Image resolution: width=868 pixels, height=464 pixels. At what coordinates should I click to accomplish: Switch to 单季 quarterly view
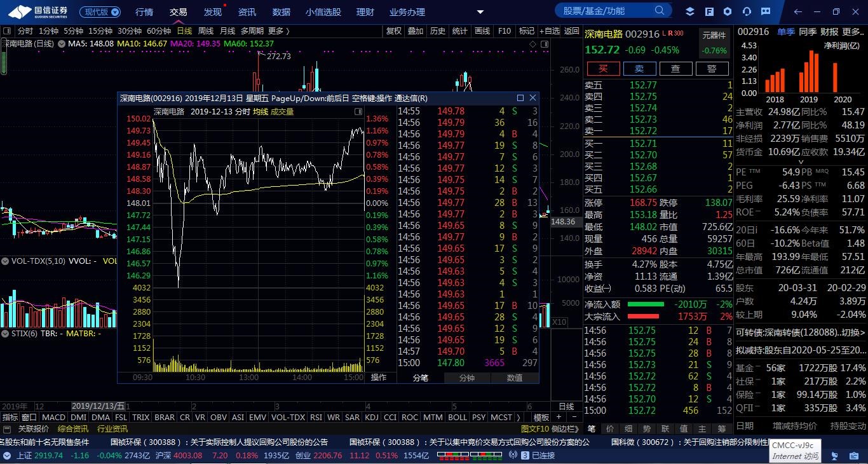tap(786, 31)
